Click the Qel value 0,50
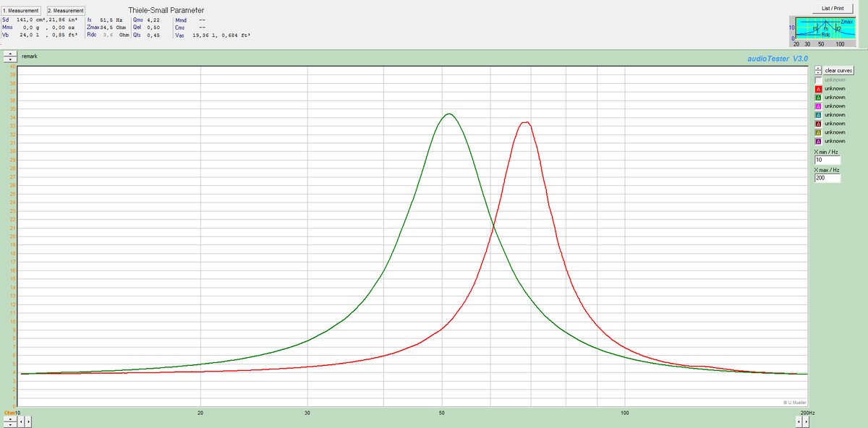 pyautogui.click(x=153, y=27)
